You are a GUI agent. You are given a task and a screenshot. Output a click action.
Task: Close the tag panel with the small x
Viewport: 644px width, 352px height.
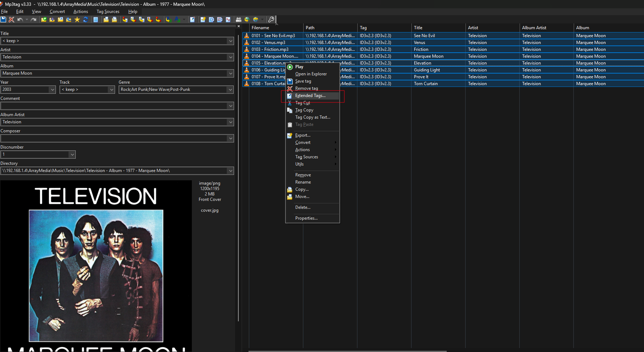pyautogui.click(x=238, y=26)
